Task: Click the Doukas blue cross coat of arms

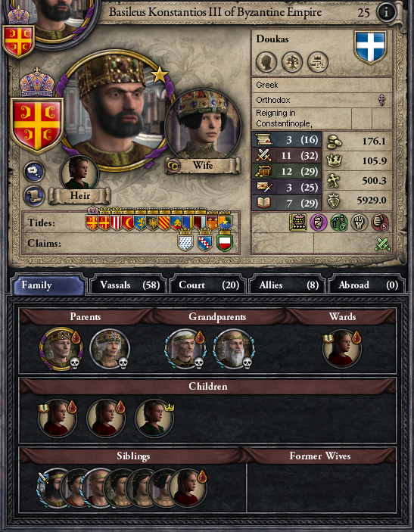Action: pyautogui.click(x=370, y=47)
